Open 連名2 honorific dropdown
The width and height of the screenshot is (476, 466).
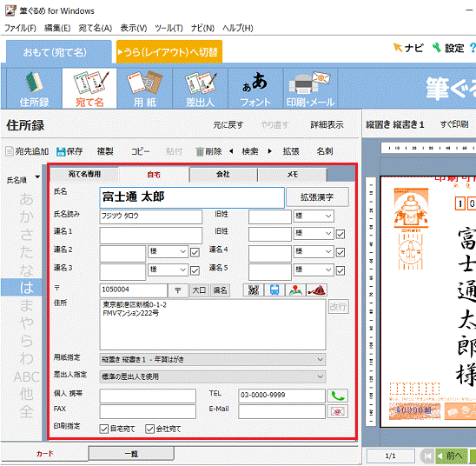(169, 251)
